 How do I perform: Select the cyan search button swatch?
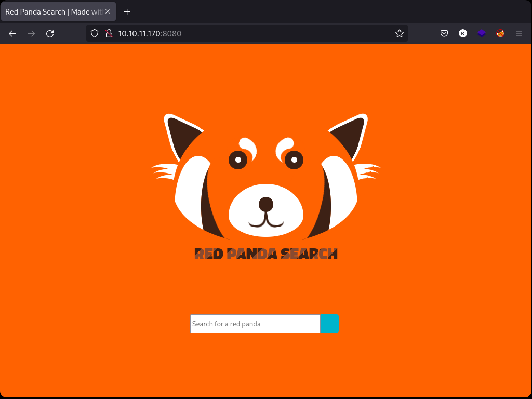329,324
